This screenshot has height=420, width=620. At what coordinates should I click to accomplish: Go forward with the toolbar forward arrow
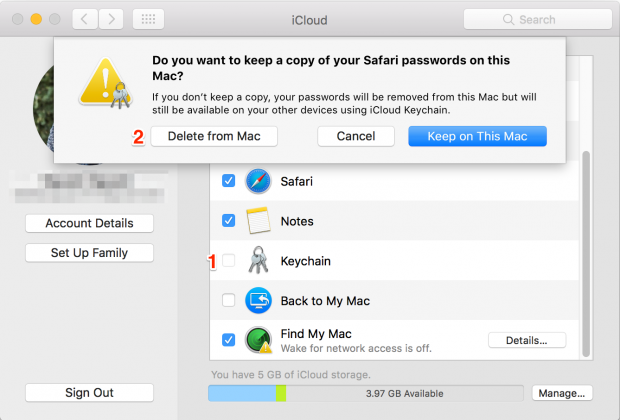(x=111, y=19)
